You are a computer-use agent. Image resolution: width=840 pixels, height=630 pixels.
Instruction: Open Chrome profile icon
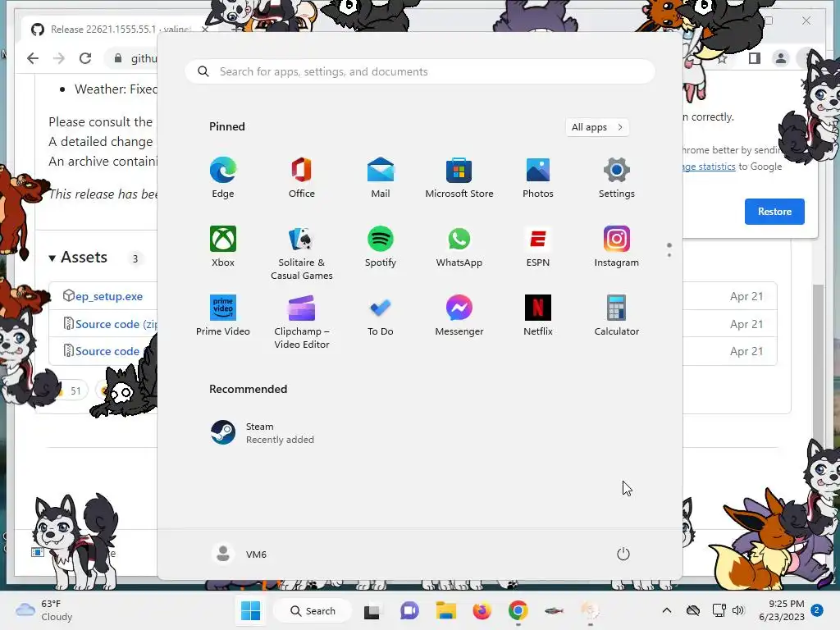(x=781, y=58)
